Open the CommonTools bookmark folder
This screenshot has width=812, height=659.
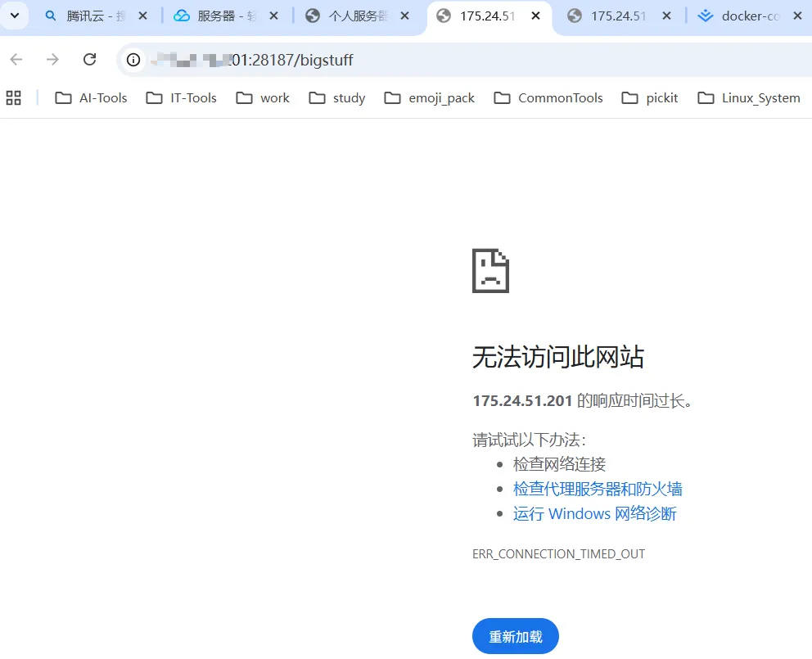548,98
